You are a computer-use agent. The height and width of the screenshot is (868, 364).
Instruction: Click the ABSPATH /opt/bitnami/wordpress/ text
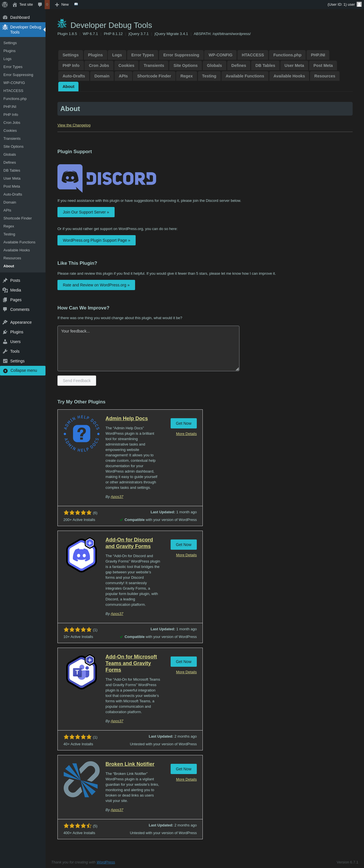[222, 34]
